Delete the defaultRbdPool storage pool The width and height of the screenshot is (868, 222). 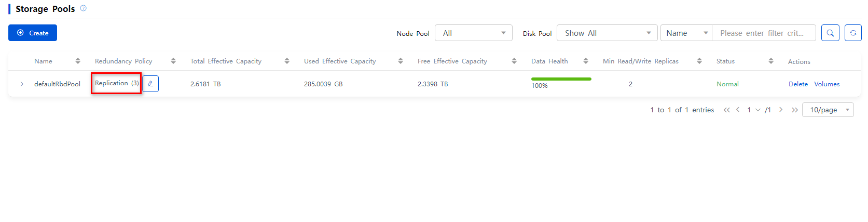pos(798,84)
